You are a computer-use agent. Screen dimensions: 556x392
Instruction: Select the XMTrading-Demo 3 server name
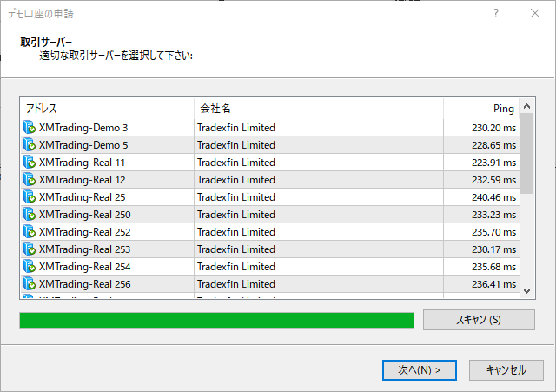tap(83, 128)
